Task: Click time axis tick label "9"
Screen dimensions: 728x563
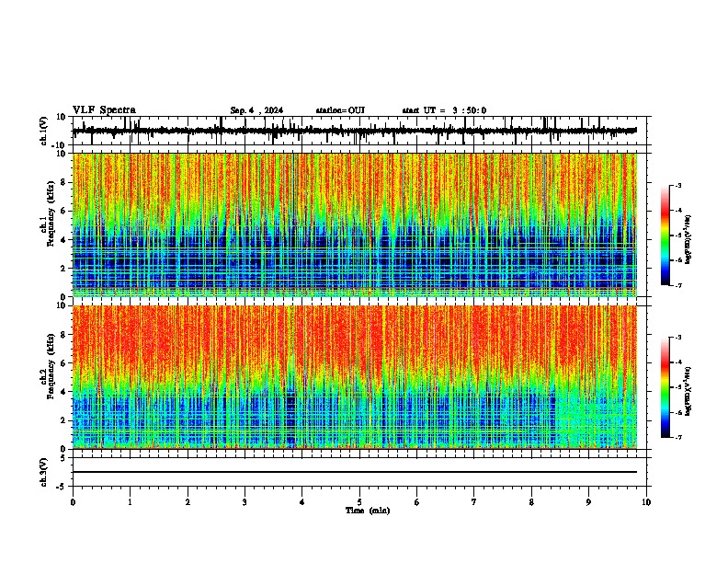Action: 588,502
